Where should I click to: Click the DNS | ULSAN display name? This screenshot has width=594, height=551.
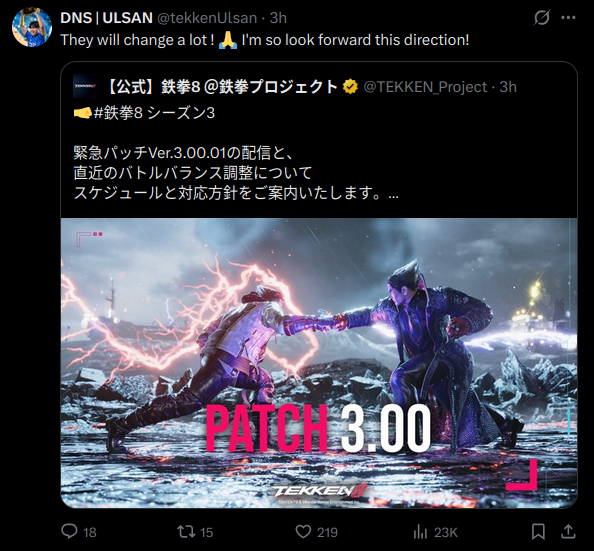point(106,18)
